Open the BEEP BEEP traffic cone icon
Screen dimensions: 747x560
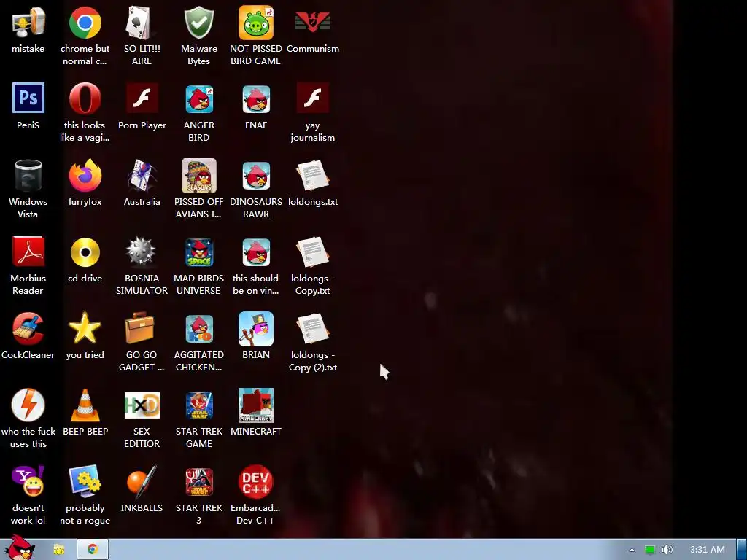[85, 405]
